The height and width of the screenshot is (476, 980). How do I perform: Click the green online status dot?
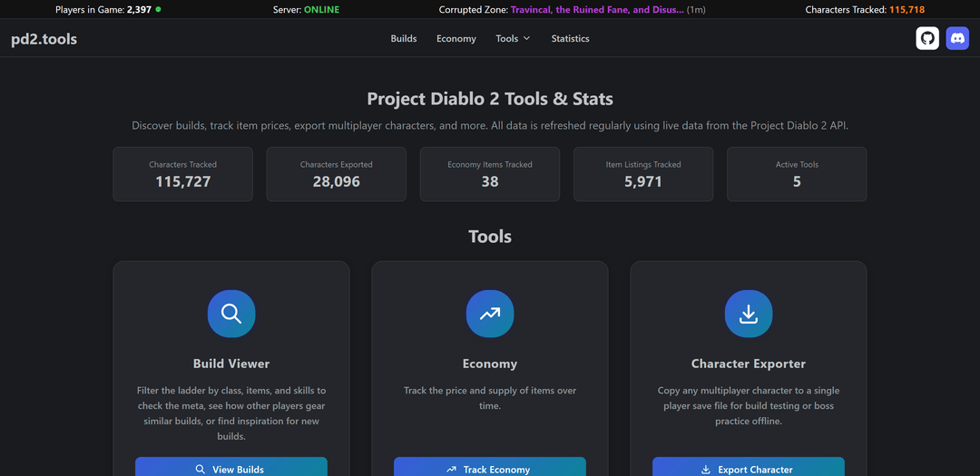click(x=158, y=9)
